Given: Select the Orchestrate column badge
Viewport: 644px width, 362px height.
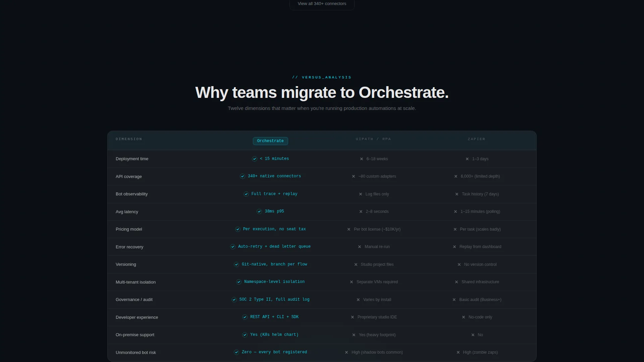Looking at the screenshot, I should pyautogui.click(x=270, y=141).
